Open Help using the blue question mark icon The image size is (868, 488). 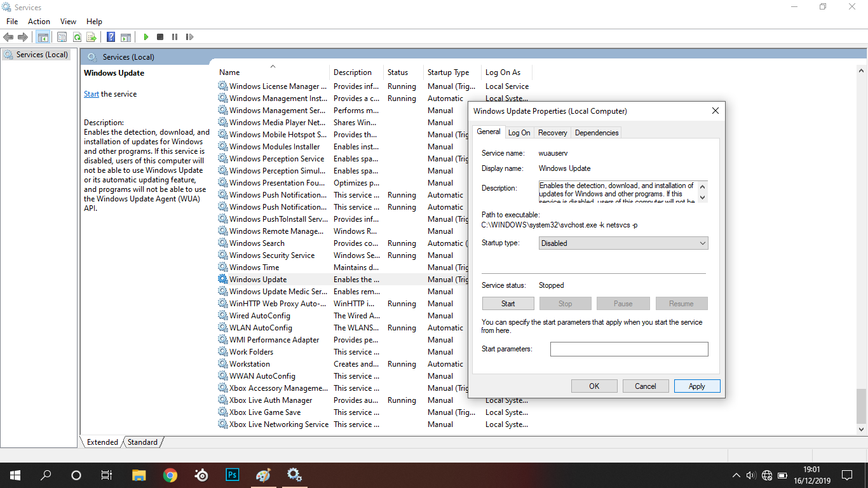[110, 37]
